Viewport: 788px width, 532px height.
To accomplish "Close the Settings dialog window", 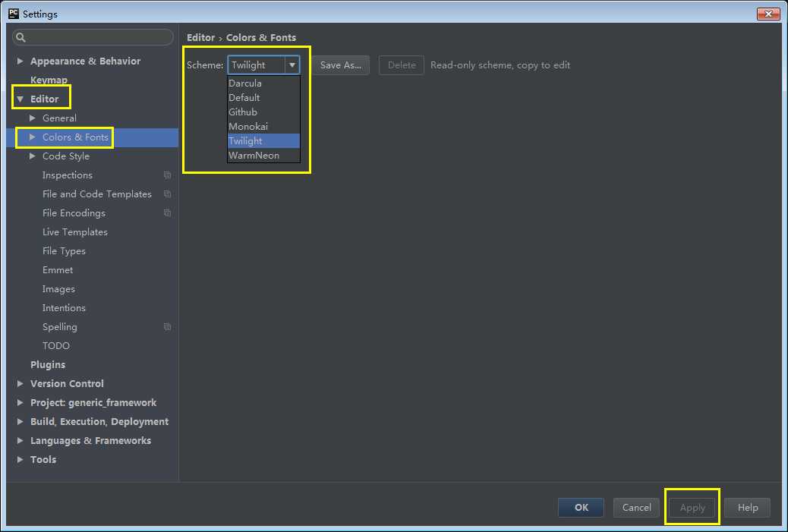I will click(x=768, y=14).
